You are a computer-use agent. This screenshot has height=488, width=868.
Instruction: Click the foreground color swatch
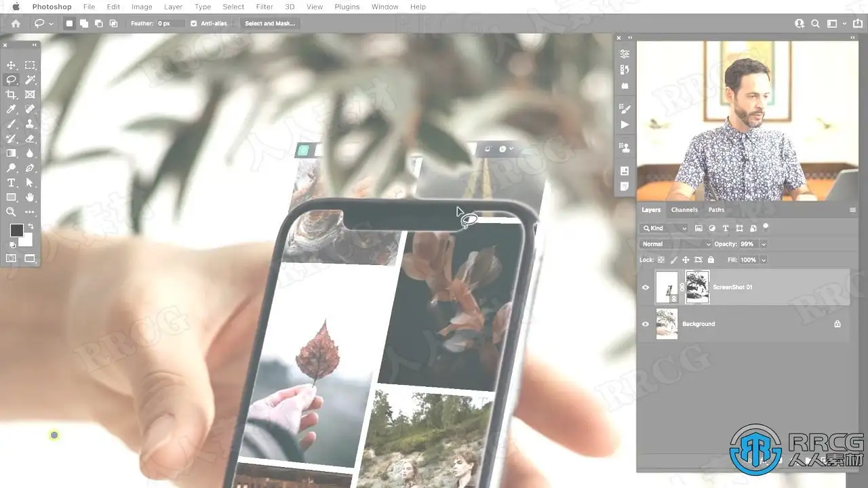pyautogui.click(x=16, y=230)
